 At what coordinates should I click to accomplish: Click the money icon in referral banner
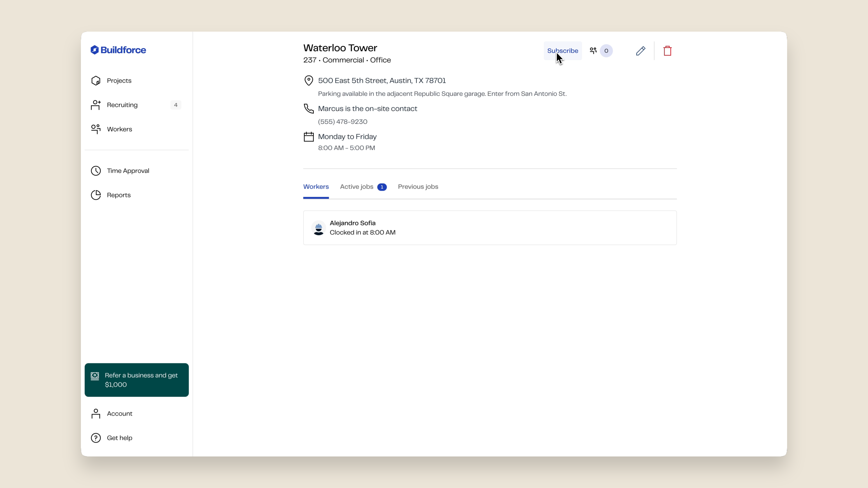point(95,376)
